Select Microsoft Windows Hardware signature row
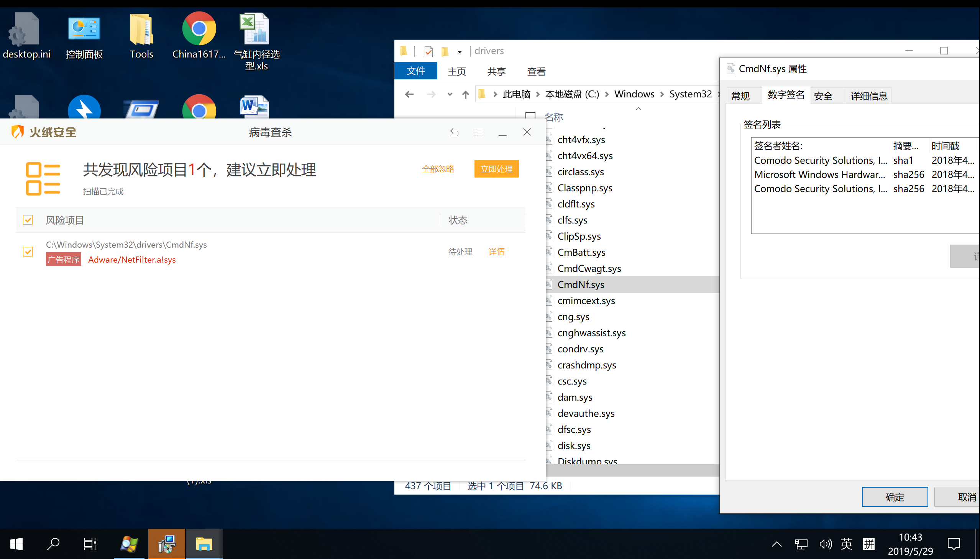980x559 pixels. [x=819, y=175]
